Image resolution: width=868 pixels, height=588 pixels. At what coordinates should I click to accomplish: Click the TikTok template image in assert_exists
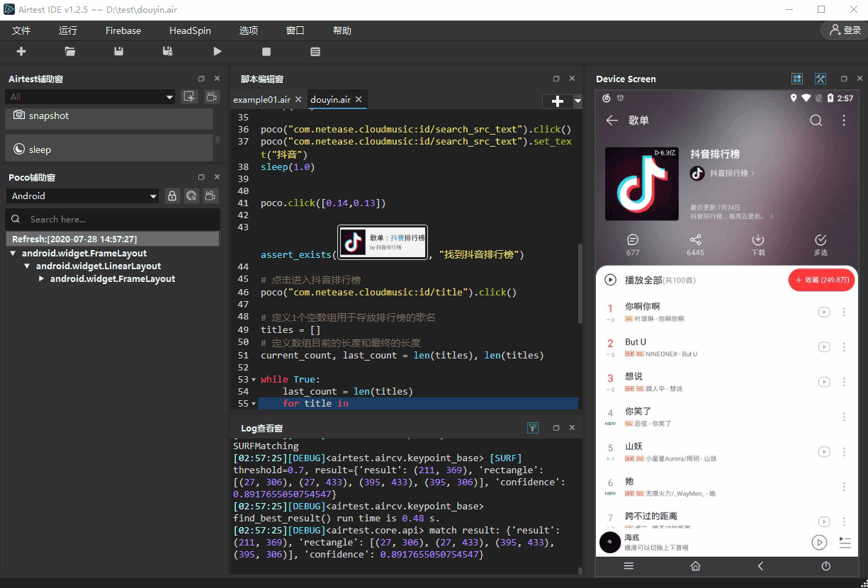[383, 242]
